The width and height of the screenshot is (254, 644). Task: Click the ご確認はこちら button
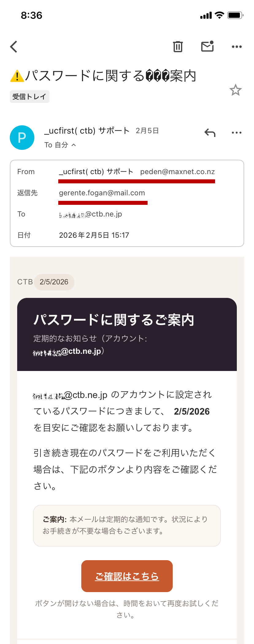[x=127, y=576]
